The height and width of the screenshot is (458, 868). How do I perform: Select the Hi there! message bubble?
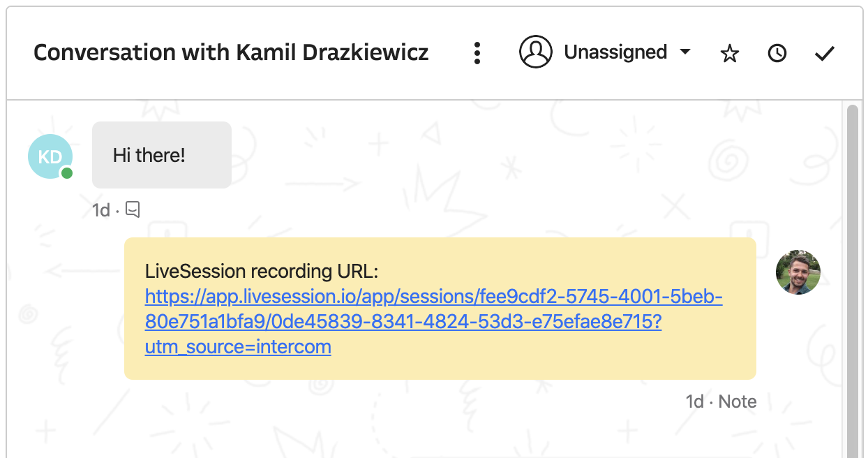(x=161, y=155)
